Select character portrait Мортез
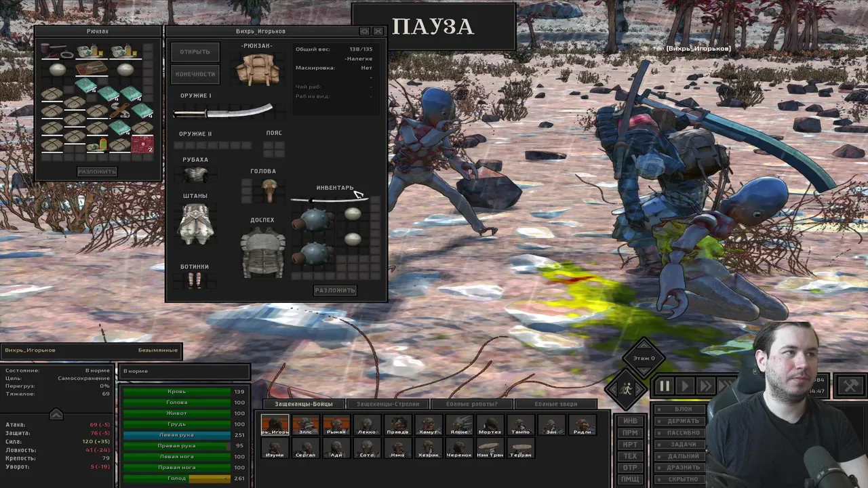The height and width of the screenshot is (488, 868). tap(490, 425)
